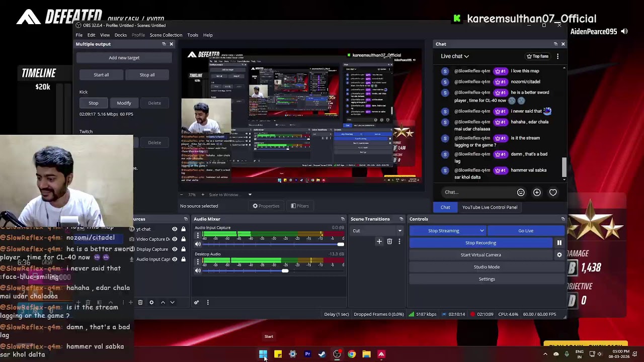Enable Studio Mode
Image resolution: width=644 pixels, height=362 pixels.
[x=487, y=267]
